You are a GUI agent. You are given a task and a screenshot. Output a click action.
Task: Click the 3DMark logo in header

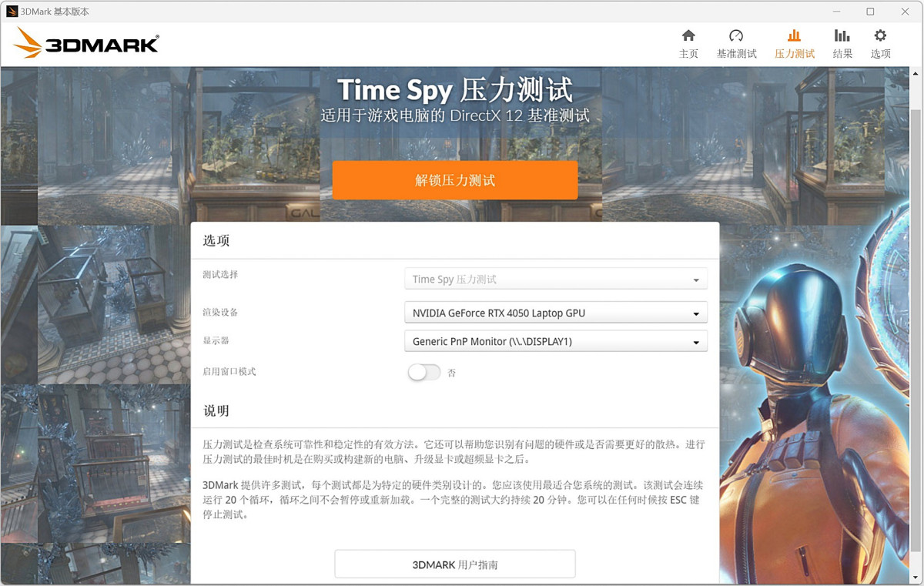coord(86,44)
